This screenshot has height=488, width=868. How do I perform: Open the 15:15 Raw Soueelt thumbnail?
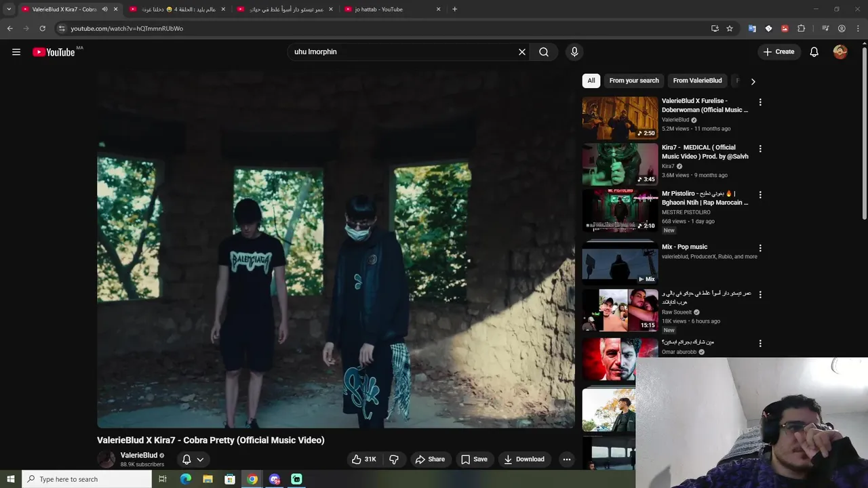click(x=620, y=310)
